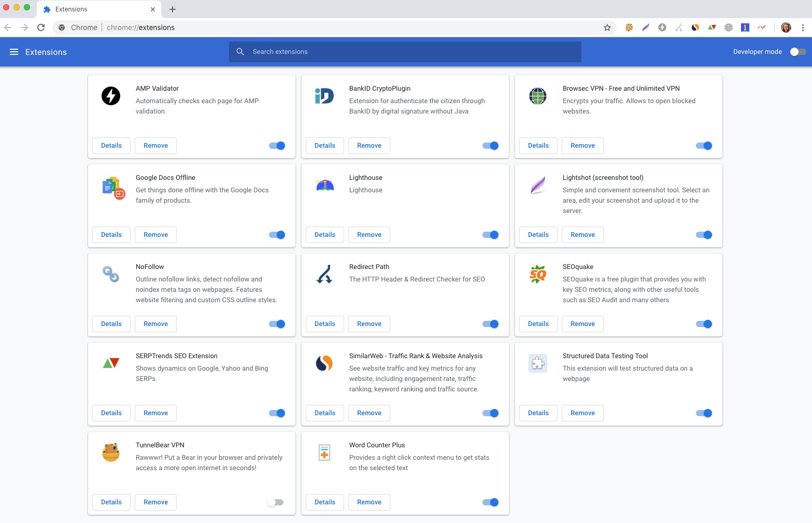Turn off the BankID CryptoPlugin extension
The image size is (812, 523).
(x=491, y=146)
